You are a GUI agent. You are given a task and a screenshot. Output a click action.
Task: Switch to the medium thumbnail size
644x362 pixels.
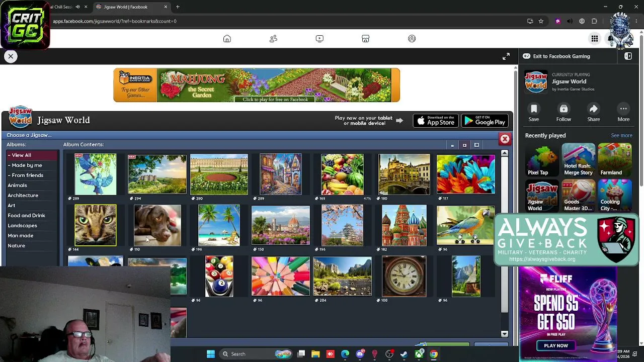(x=464, y=145)
